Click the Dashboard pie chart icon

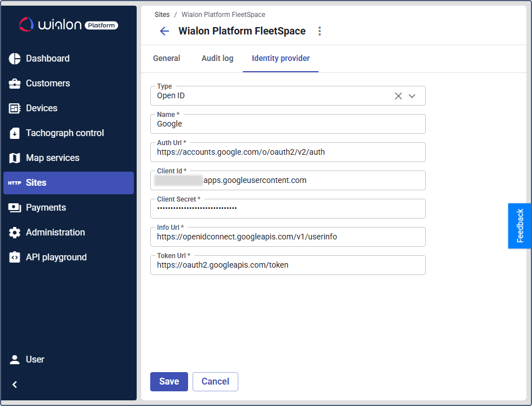coord(15,59)
